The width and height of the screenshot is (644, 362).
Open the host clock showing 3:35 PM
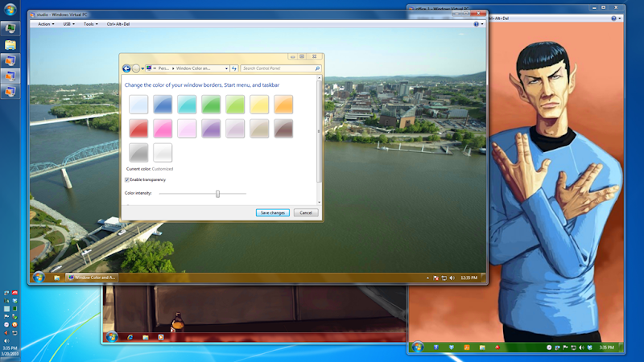[x=10, y=348]
